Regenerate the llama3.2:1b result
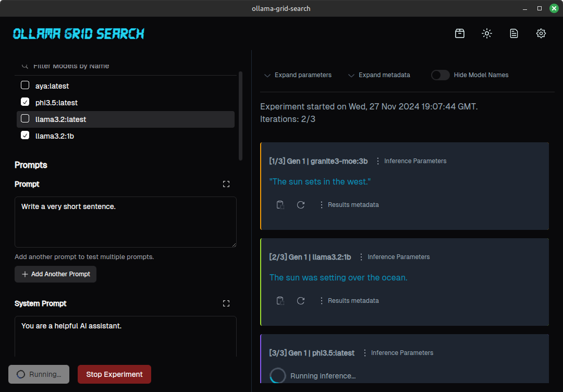This screenshot has height=392, width=563. [301, 300]
